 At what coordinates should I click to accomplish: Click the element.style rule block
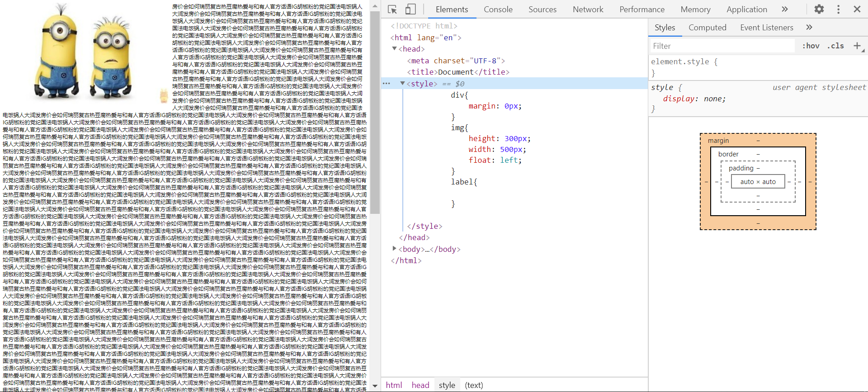[758, 67]
